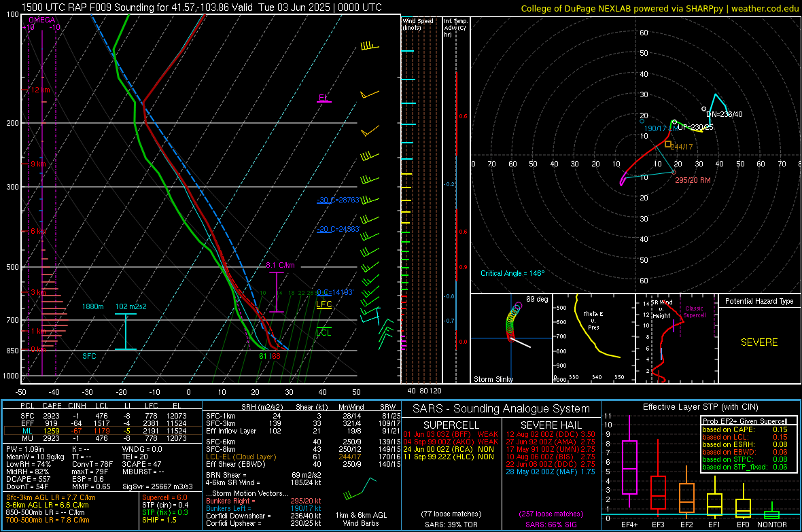Click the 8.1 C/km lapse rate label

(280, 265)
